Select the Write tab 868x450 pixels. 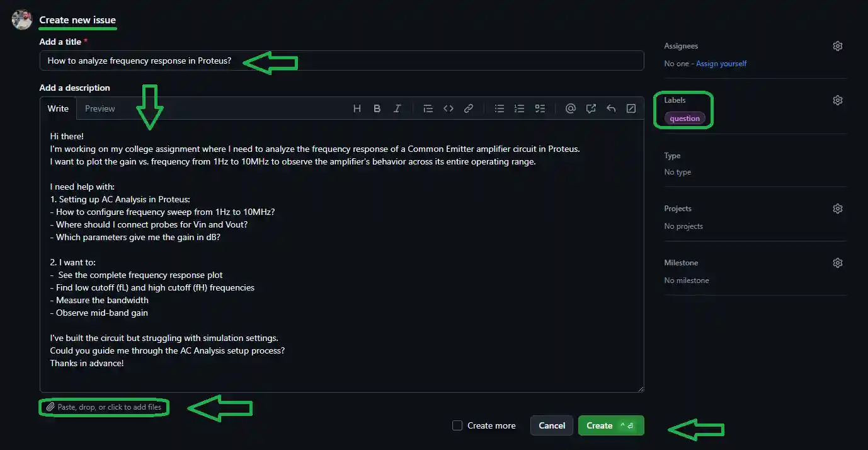[58, 108]
